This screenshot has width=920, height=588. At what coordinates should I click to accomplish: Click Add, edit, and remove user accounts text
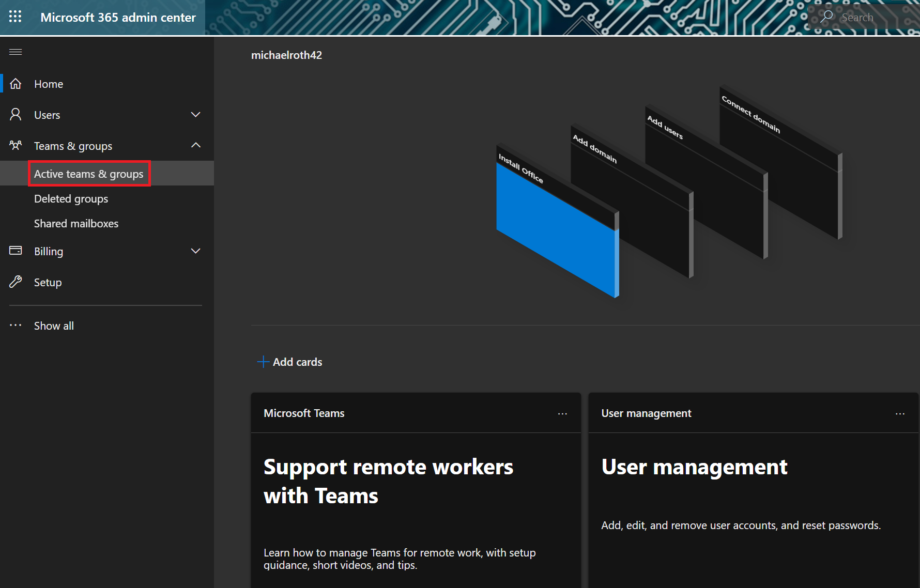(x=741, y=525)
